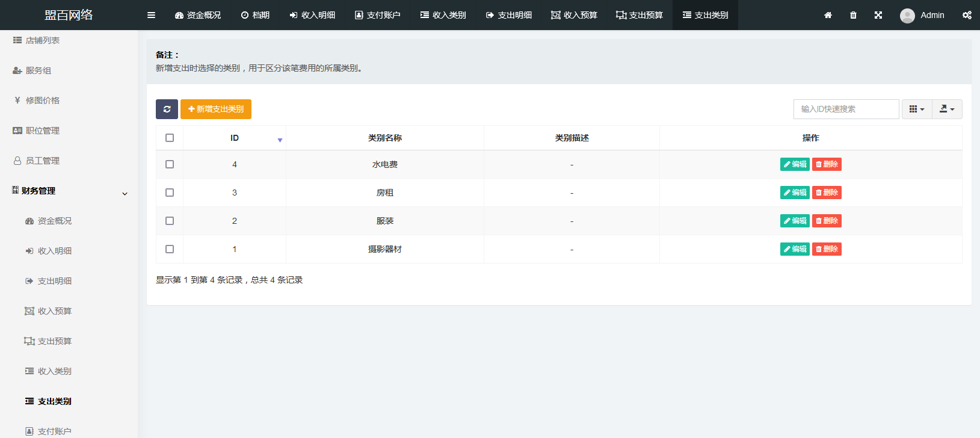980x438 pixels.
Task: Open settings via the gears icon
Action: tap(967, 15)
